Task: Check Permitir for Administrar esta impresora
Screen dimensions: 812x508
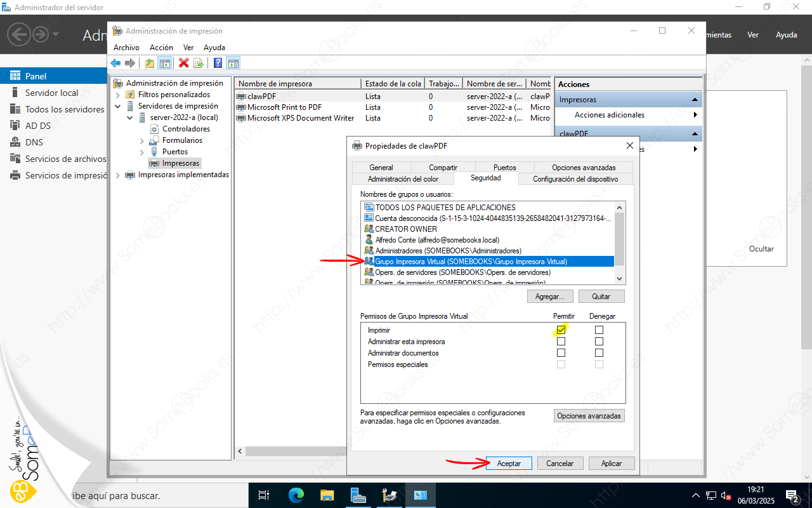Action: click(561, 342)
